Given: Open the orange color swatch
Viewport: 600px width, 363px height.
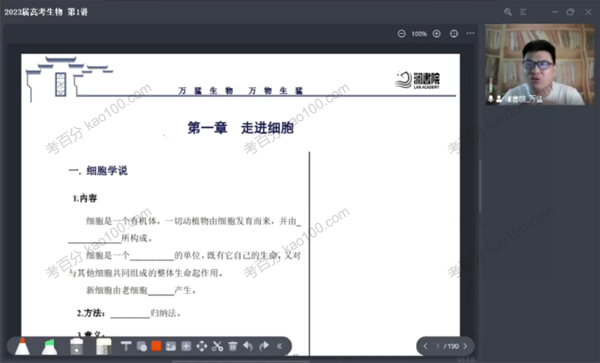Looking at the screenshot, I should tap(156, 346).
